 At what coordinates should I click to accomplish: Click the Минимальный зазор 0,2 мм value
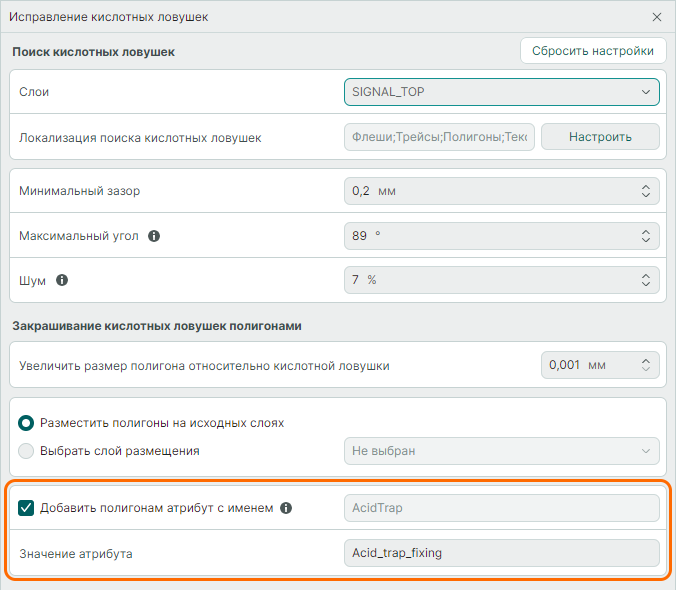[490, 191]
